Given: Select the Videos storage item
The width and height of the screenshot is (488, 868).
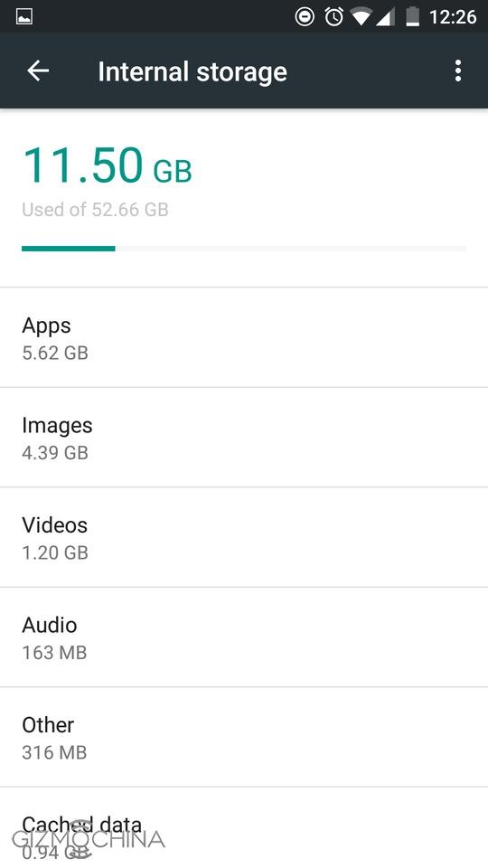Looking at the screenshot, I should click(244, 537).
